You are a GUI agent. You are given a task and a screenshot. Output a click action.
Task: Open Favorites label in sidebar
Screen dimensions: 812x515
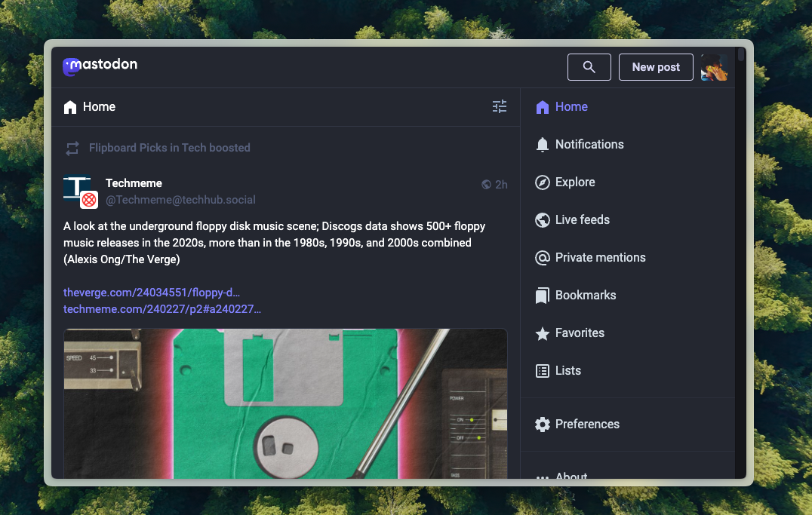tap(580, 333)
